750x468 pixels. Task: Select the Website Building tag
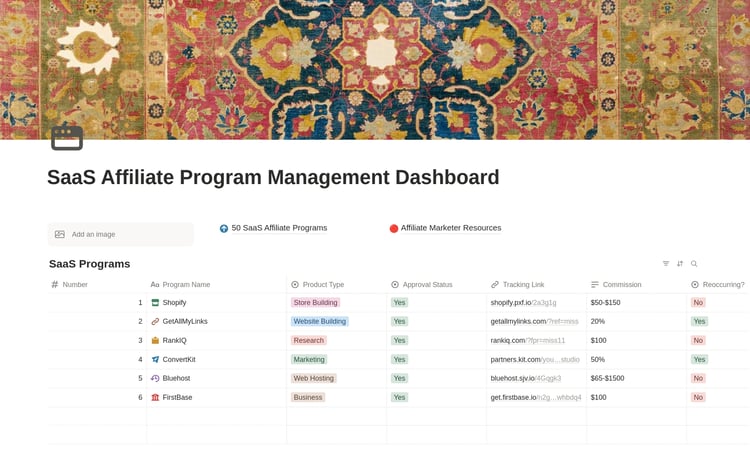point(320,322)
